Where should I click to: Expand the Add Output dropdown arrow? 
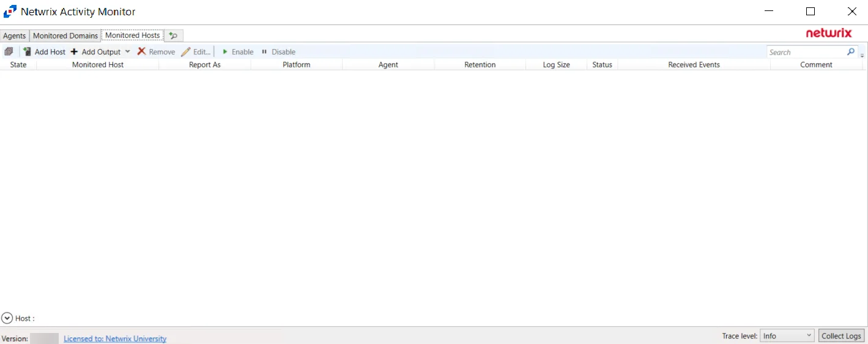point(127,52)
